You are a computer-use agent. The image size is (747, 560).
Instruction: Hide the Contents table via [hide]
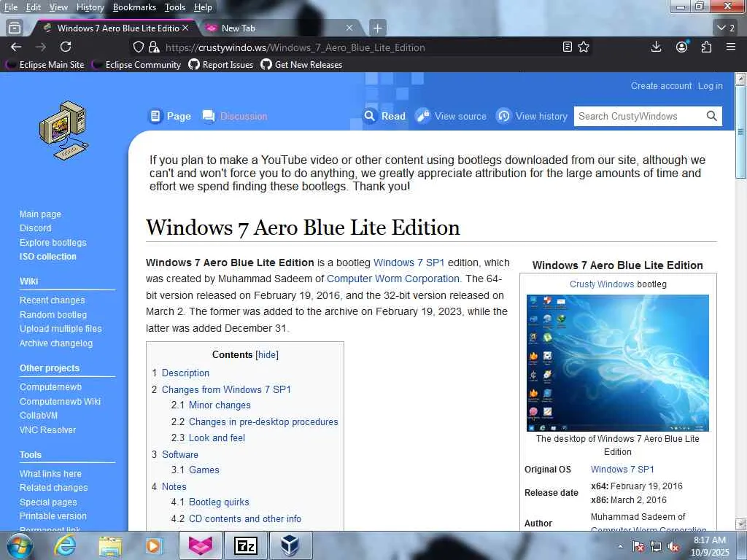pos(267,355)
